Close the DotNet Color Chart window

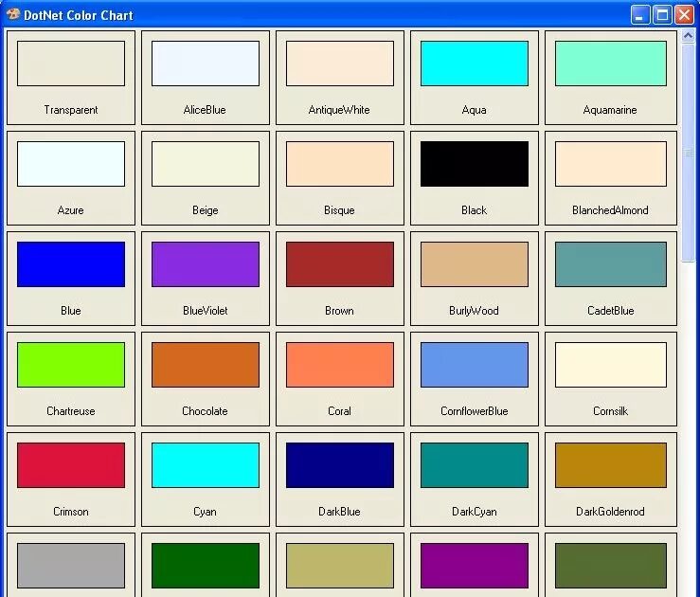point(684,15)
